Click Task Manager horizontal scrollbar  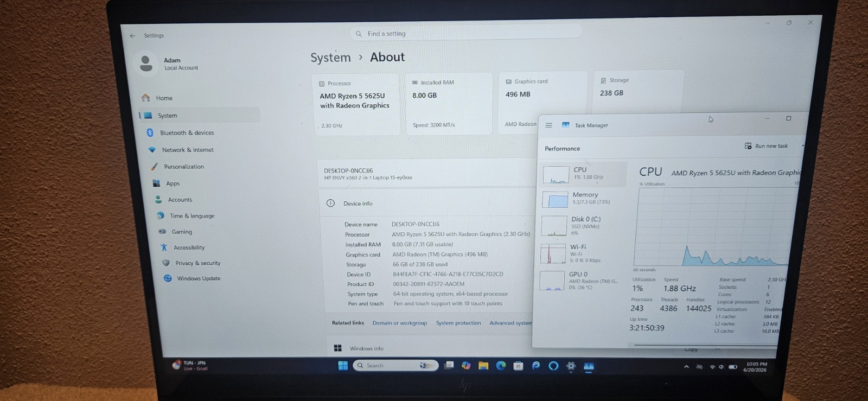point(705,345)
